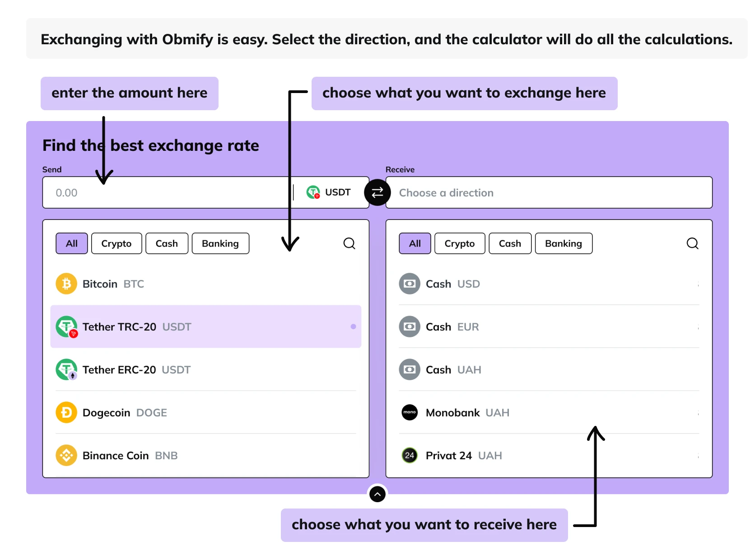Switch to the Cash tab in Send panel
The width and height of the screenshot is (755, 560).
click(167, 243)
